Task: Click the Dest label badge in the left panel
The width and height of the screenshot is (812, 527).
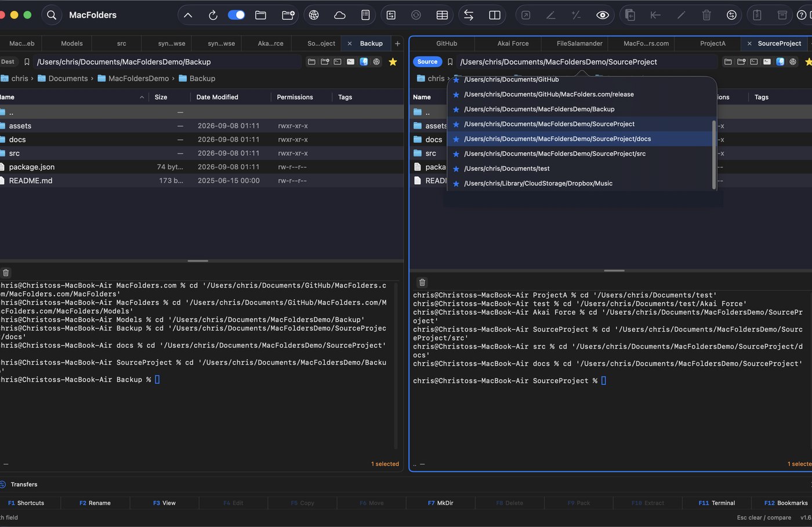Action: point(8,61)
